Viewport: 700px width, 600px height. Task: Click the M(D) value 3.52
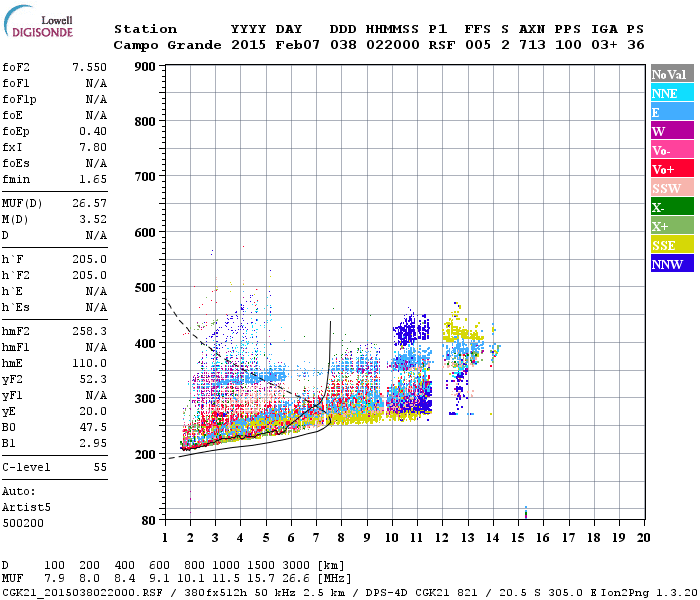pyautogui.click(x=93, y=219)
